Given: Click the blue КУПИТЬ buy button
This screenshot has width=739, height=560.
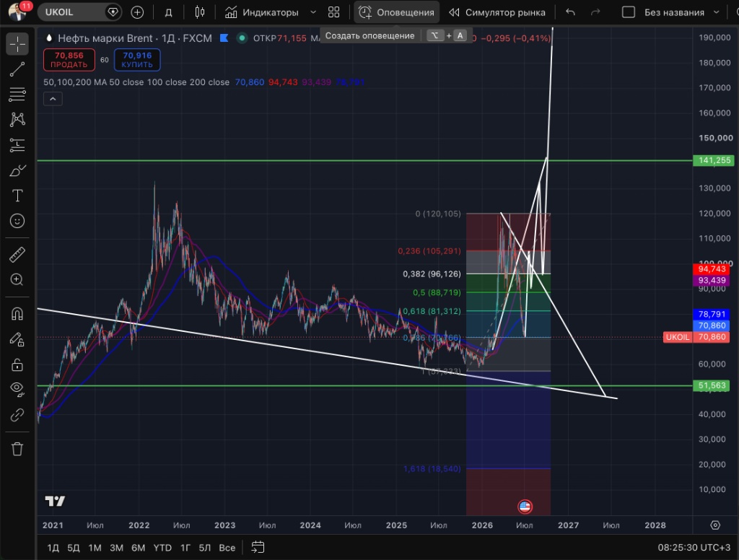Looking at the screenshot, I should [x=137, y=60].
